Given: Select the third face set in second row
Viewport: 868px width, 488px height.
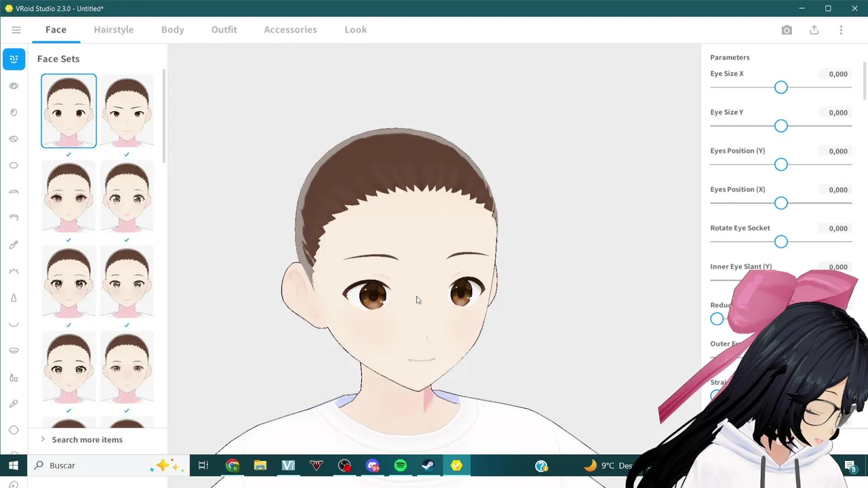Looking at the screenshot, I should click(x=68, y=196).
